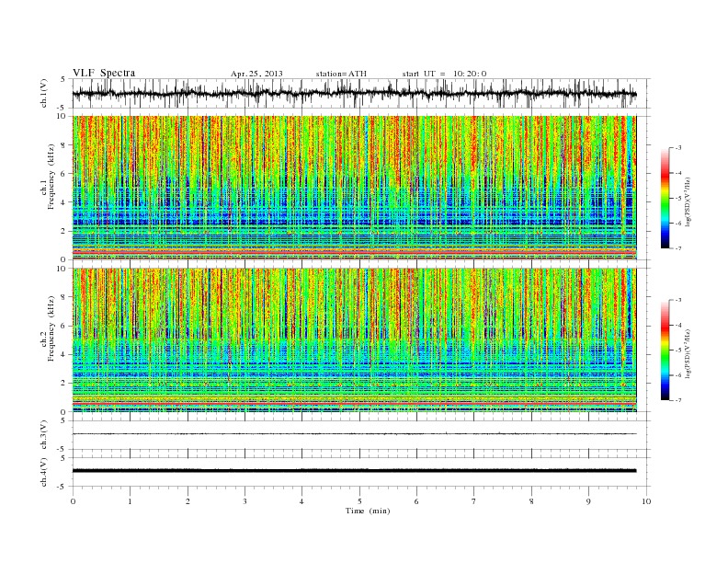728x563 pixels.
Task: Click the time axis tick label "4"
Action: point(302,501)
